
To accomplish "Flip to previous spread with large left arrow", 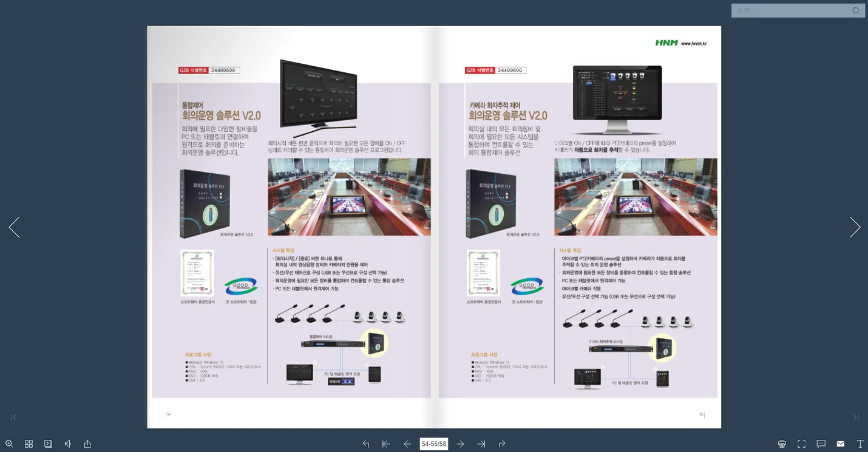I will [x=15, y=227].
